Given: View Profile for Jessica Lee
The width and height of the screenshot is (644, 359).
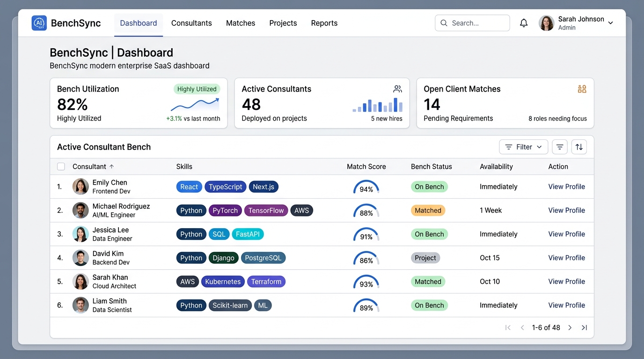Looking at the screenshot, I should pos(567,234).
